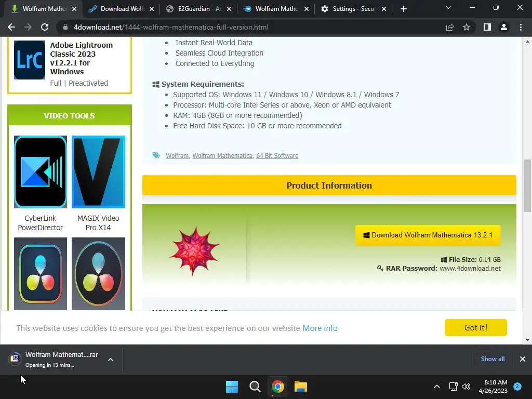This screenshot has height=399, width=532.
Task: Show hidden system tray icons
Action: (x=437, y=387)
